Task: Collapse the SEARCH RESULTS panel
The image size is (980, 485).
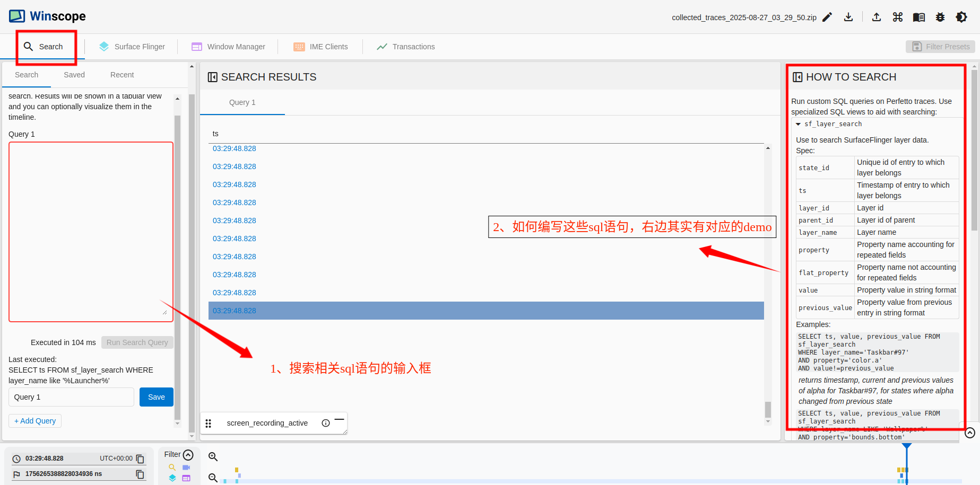Action: point(213,77)
